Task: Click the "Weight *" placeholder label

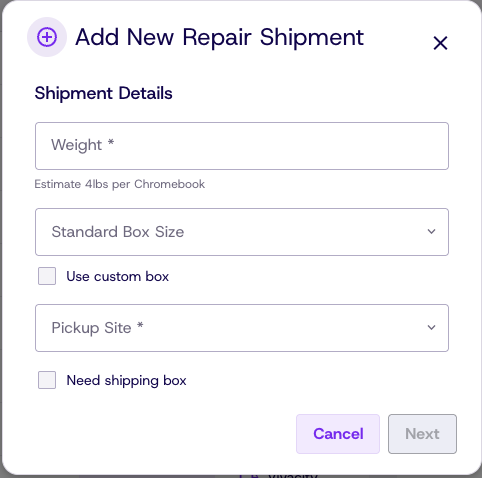Action: (83, 145)
